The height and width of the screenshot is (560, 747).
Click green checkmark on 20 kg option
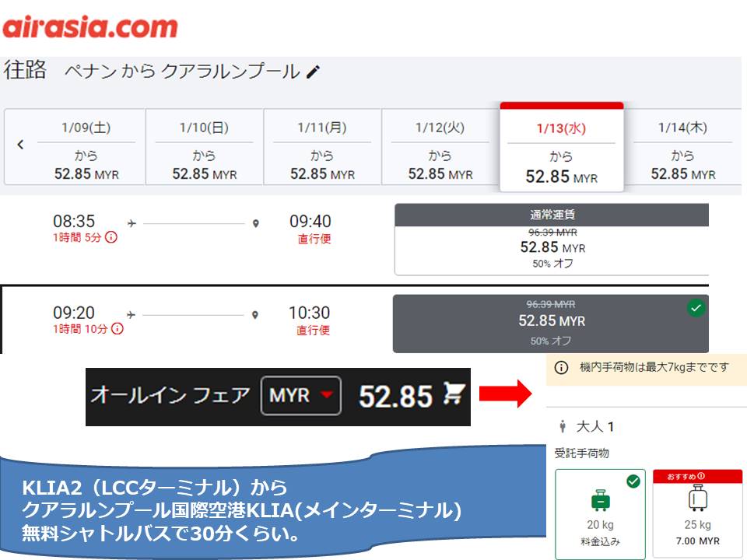coord(633,481)
